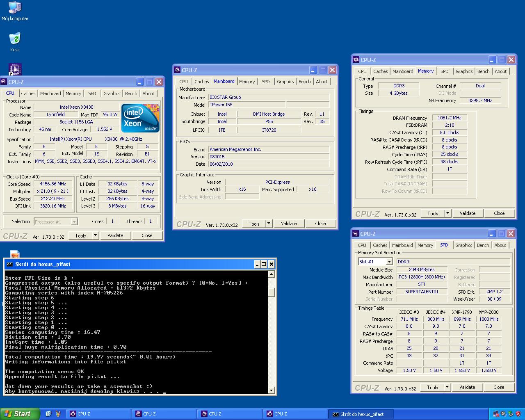Screen dimensions: 525x420
Task: Click Validate in the Memory window
Action: pyautogui.click(x=468, y=213)
